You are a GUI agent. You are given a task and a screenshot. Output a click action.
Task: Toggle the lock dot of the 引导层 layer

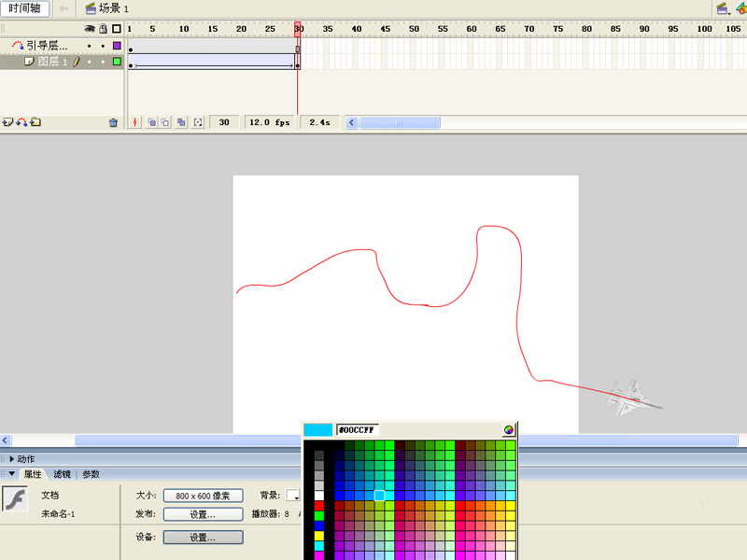pyautogui.click(x=103, y=46)
